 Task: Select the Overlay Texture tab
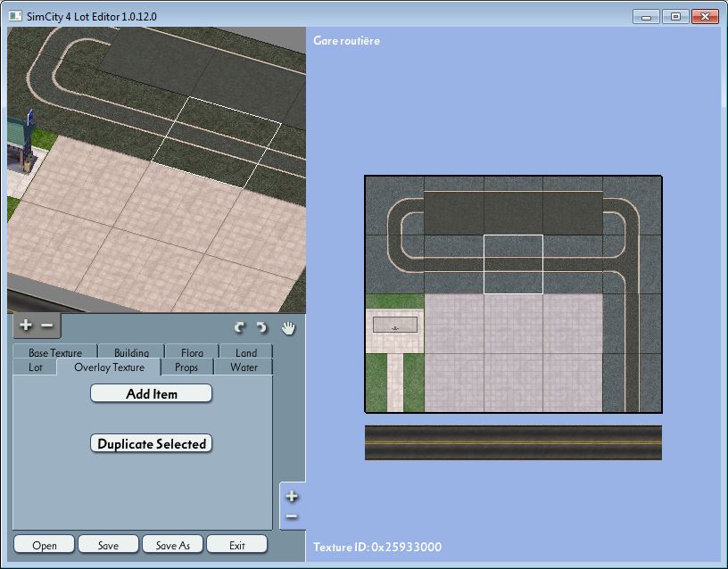pos(109,367)
